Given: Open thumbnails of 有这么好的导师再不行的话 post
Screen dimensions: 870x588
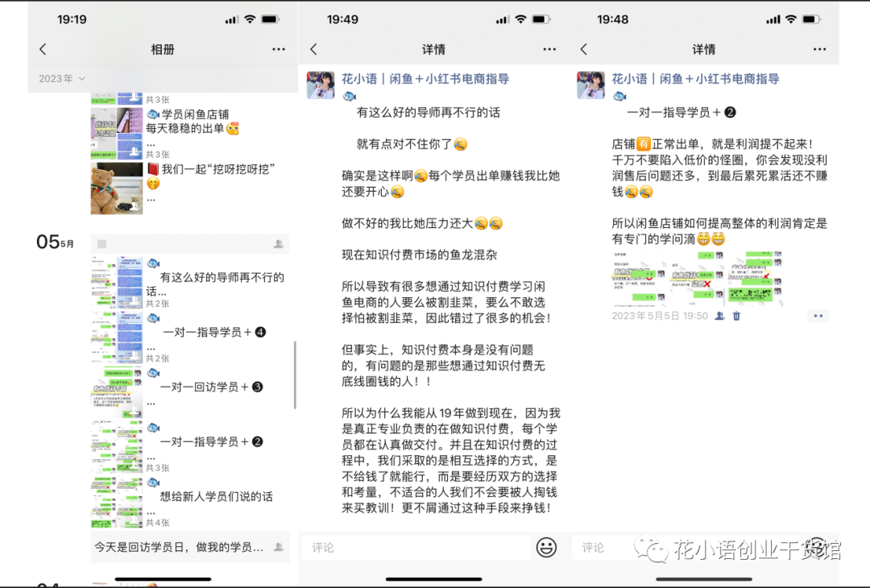Looking at the screenshot, I should [117, 283].
